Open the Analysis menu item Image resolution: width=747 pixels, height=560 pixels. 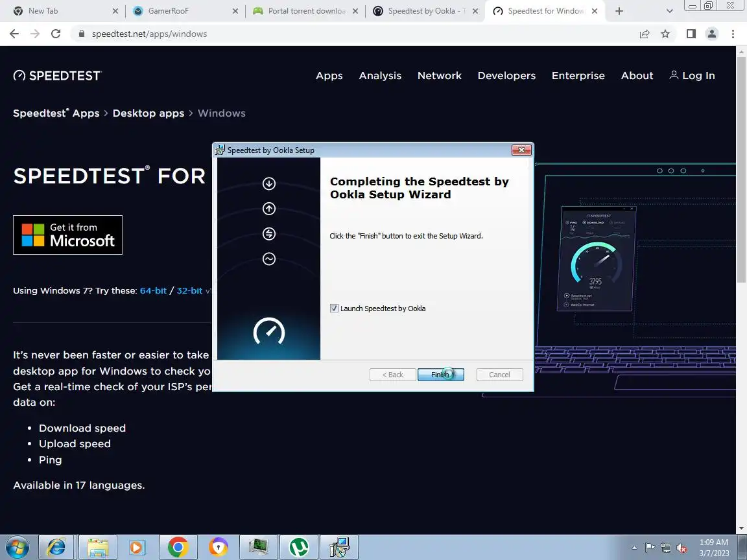coord(380,76)
